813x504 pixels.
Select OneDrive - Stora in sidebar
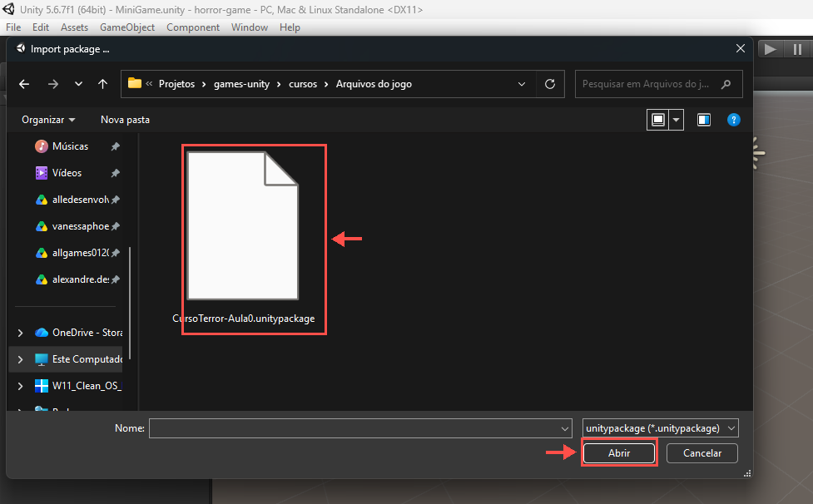pos(78,333)
